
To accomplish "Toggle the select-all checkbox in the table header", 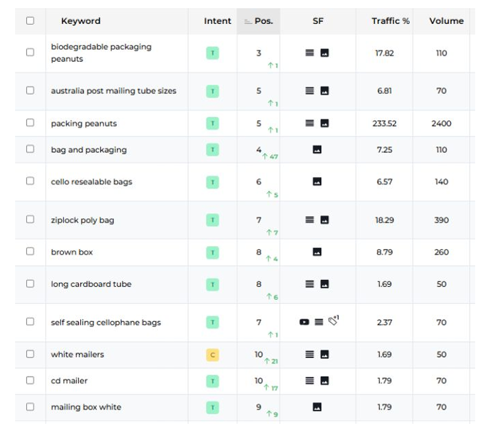I will 30,21.
